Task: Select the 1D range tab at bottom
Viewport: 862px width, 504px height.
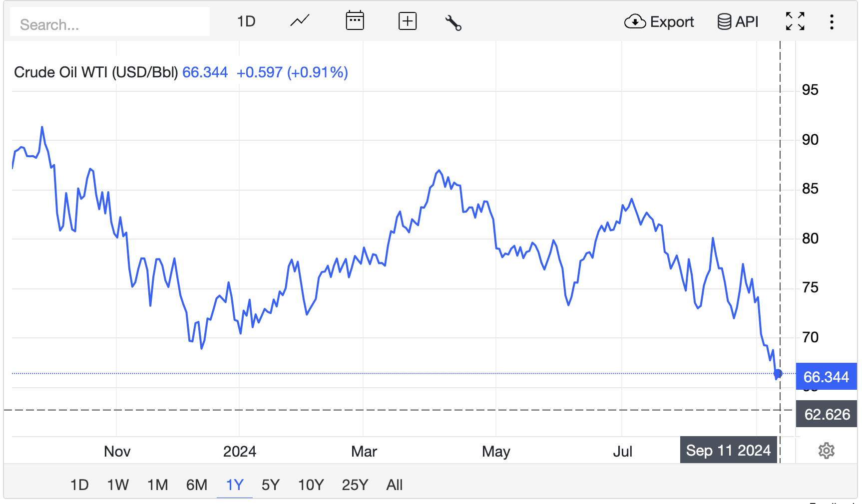Action: (x=79, y=485)
